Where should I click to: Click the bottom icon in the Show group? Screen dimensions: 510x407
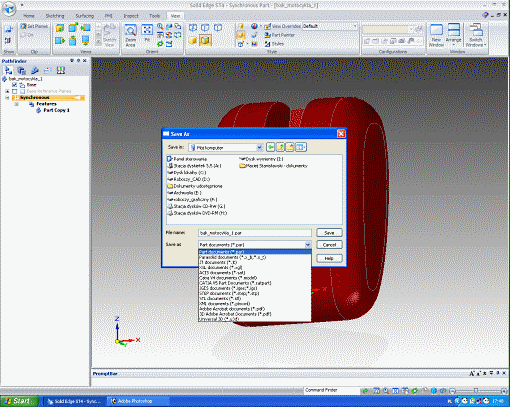8,41
